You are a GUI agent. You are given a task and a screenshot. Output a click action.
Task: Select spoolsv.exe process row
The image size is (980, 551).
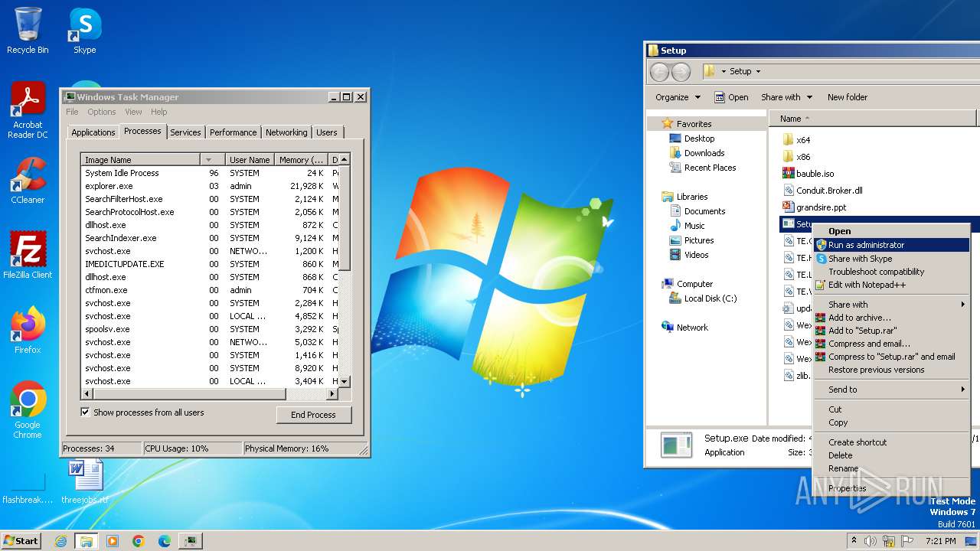coord(210,329)
